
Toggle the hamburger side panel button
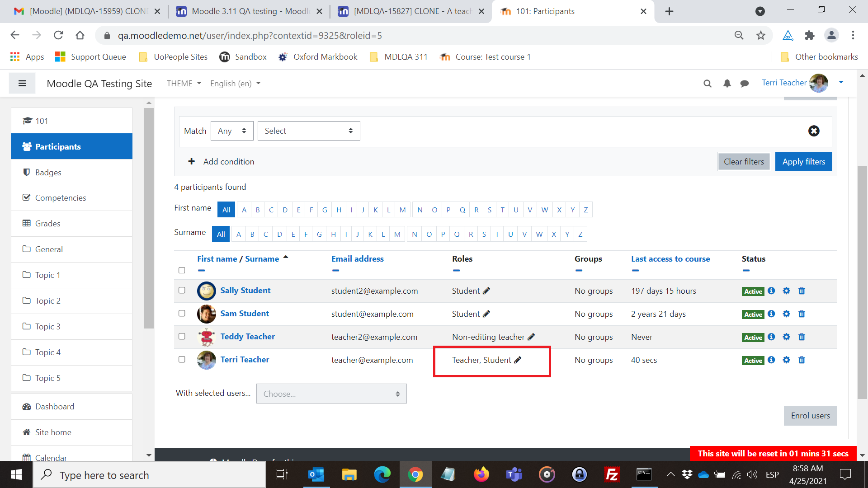tap(22, 83)
